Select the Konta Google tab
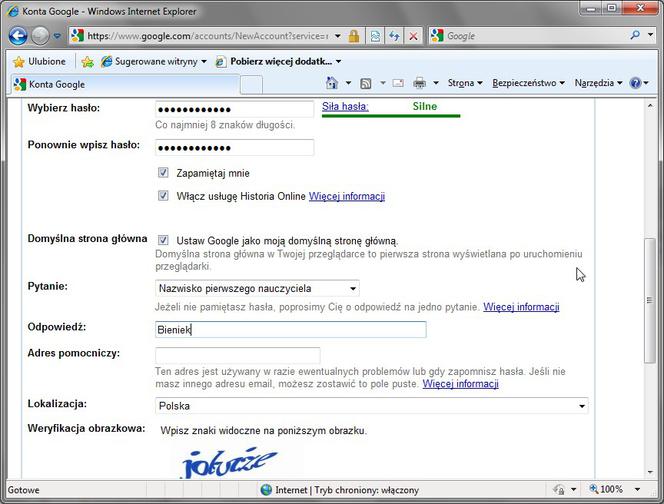This screenshot has height=504, width=664. tap(125, 84)
